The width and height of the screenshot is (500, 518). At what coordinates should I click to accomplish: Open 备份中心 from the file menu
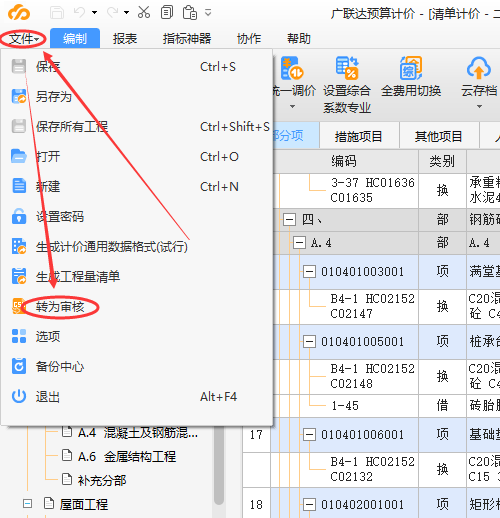click(137, 367)
